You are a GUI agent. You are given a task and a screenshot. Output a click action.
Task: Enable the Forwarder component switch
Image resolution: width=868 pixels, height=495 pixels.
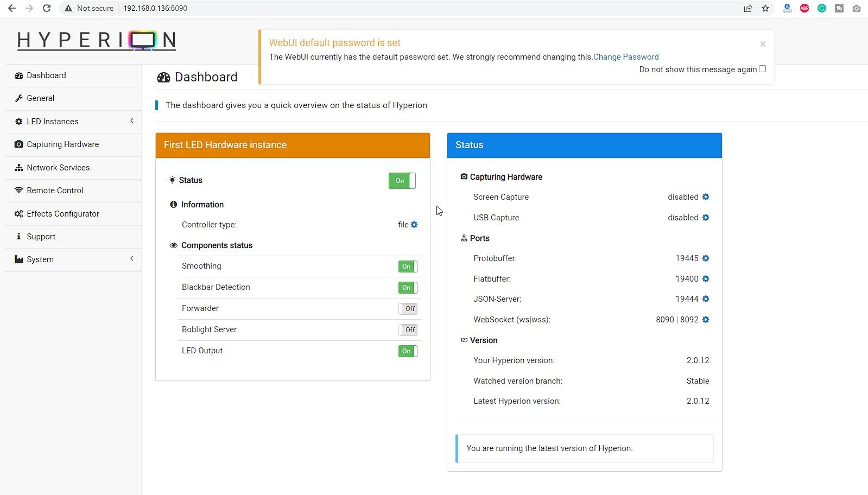point(407,309)
